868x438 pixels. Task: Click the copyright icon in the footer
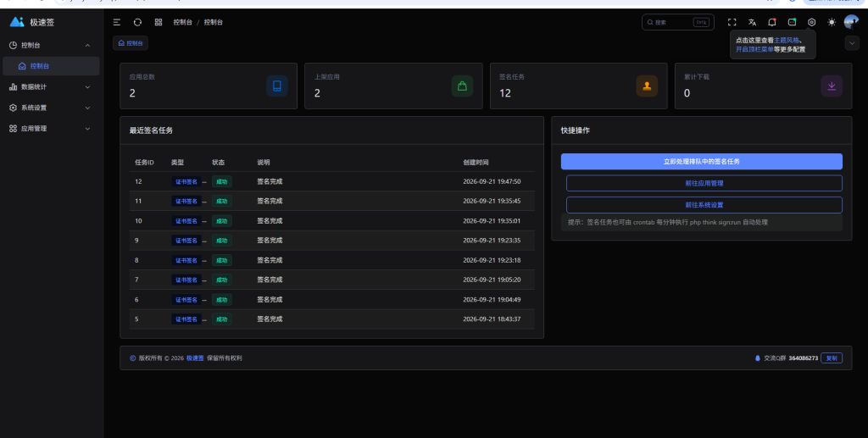(x=133, y=358)
